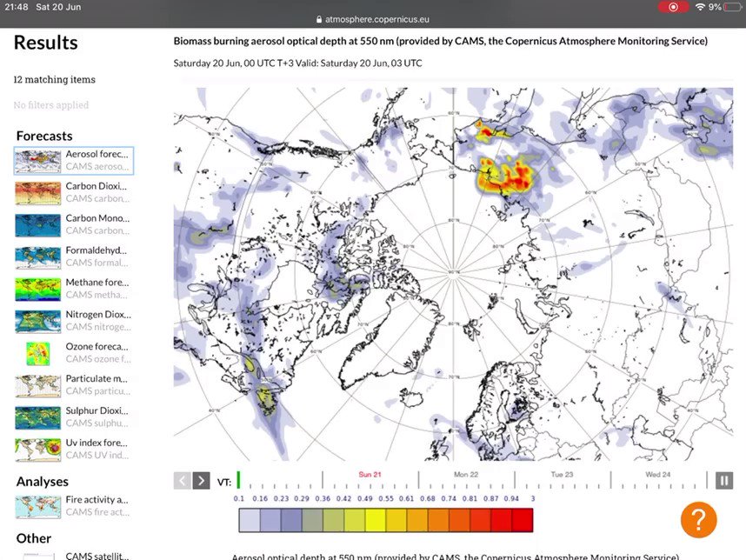This screenshot has width=746, height=560.
Task: Open the Sulphur Dioxide forecast thumbnail
Action: 38,417
